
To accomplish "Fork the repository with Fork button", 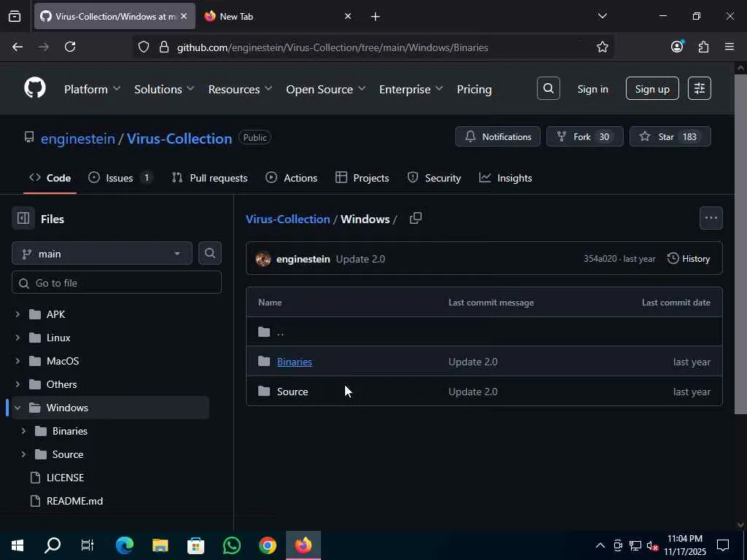I will [x=584, y=136].
